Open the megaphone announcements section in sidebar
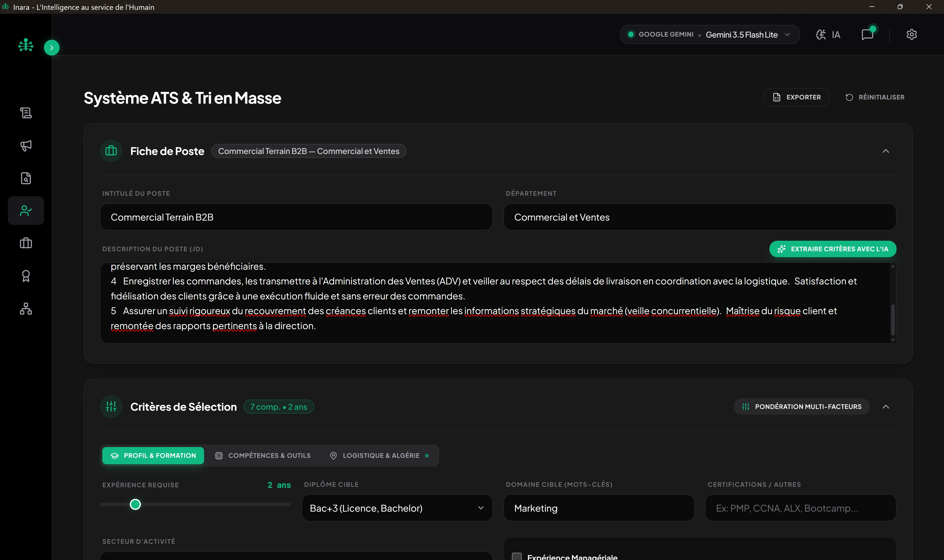944x560 pixels. 26,146
